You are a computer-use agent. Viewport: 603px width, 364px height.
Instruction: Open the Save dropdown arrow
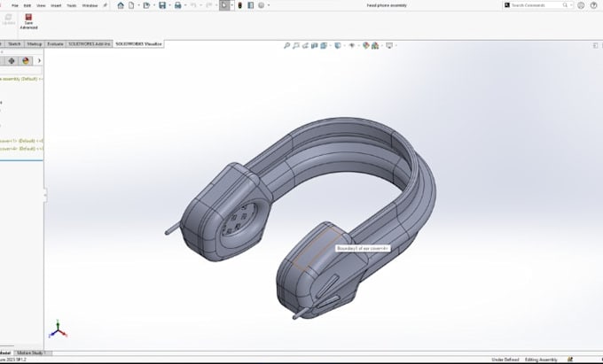169,5
